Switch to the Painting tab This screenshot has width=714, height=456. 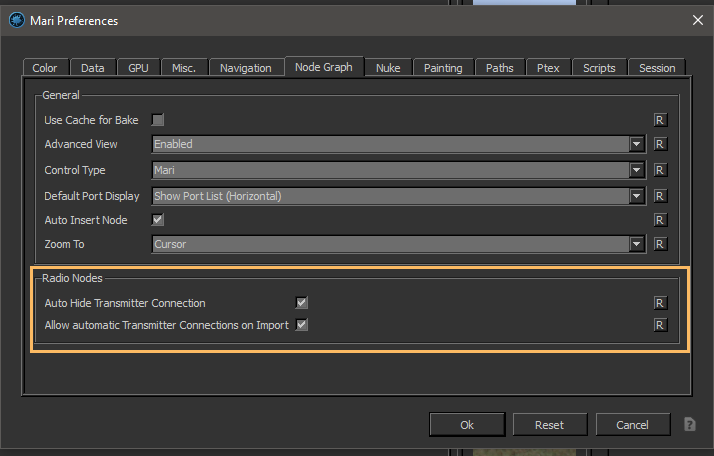coord(443,68)
